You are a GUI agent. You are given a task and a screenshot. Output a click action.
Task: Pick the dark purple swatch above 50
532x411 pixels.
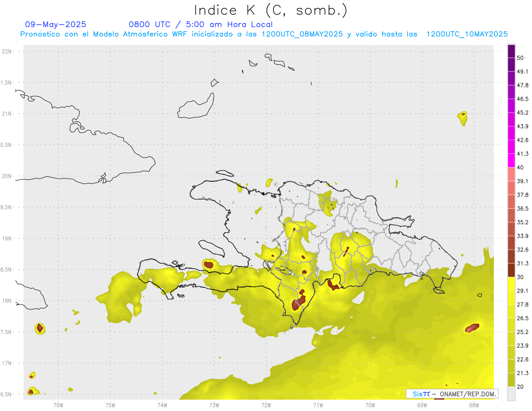pos(511,51)
